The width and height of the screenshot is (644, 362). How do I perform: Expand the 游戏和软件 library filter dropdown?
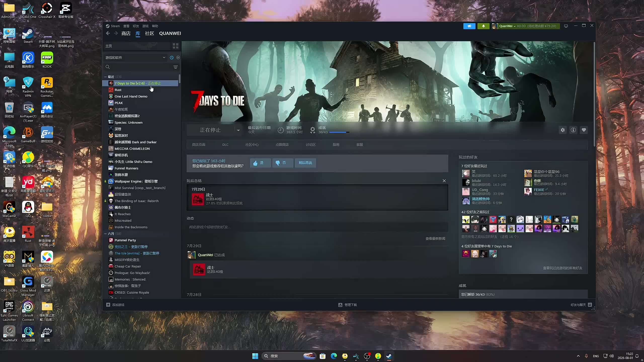136,58
